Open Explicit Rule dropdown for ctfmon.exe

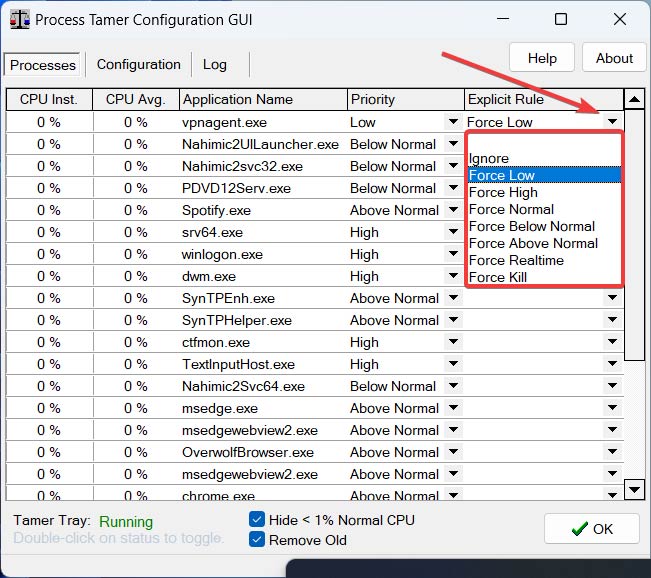(x=612, y=342)
